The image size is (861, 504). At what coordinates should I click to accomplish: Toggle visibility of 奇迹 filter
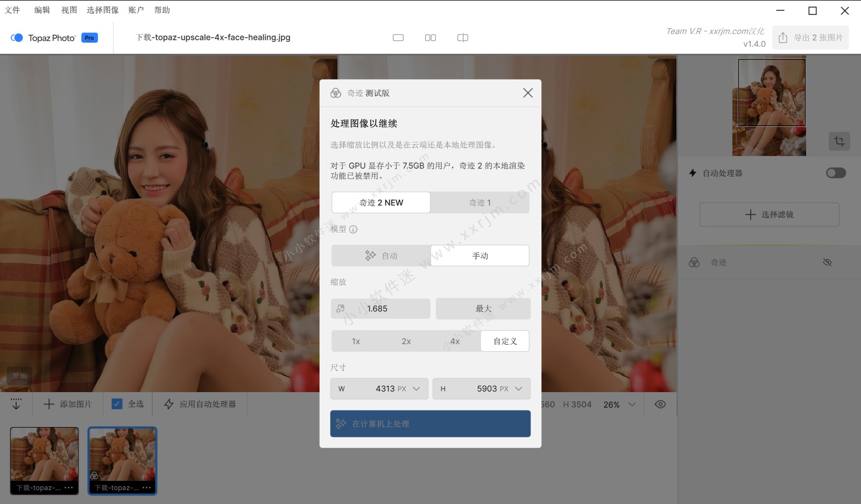(827, 262)
